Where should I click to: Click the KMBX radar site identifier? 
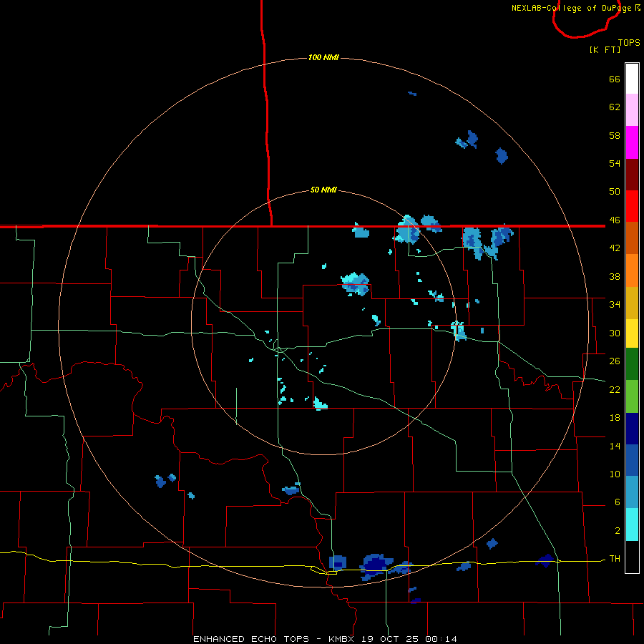[343, 639]
